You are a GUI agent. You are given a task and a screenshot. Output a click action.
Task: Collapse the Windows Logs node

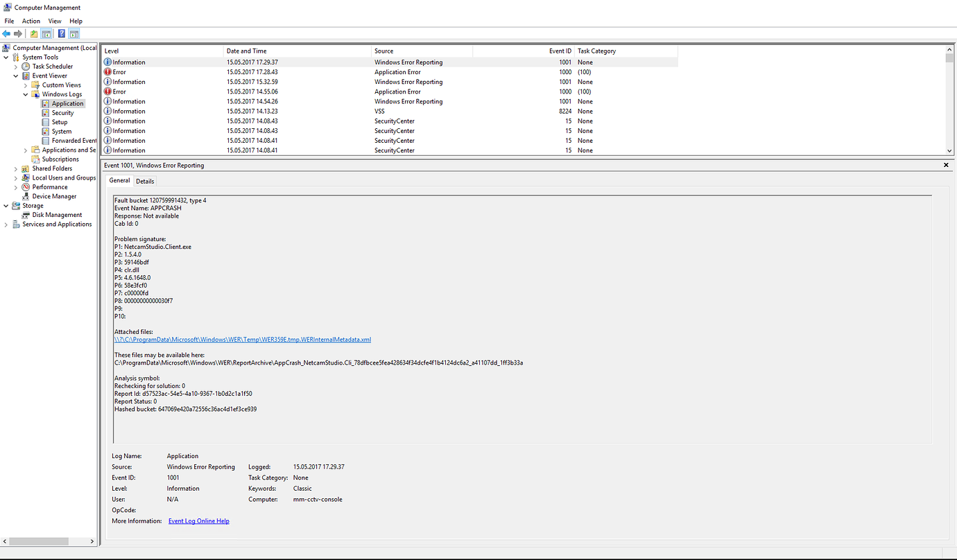(26, 94)
